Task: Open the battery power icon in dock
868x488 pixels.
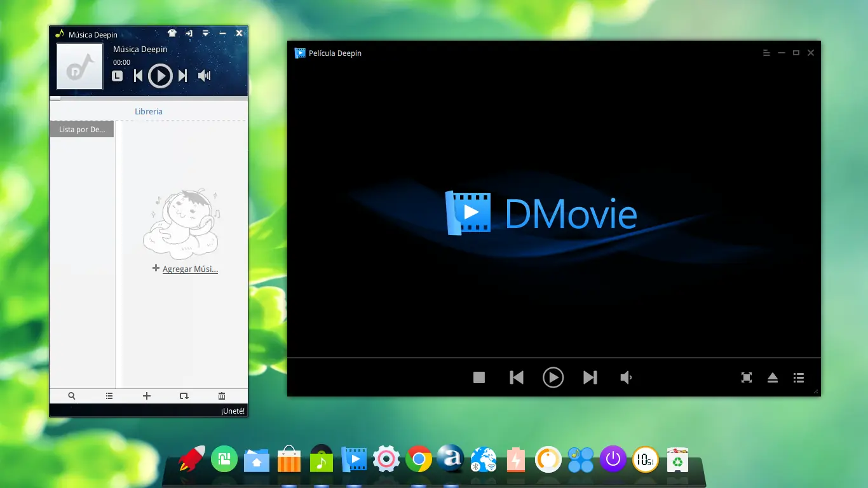Action: [515, 459]
